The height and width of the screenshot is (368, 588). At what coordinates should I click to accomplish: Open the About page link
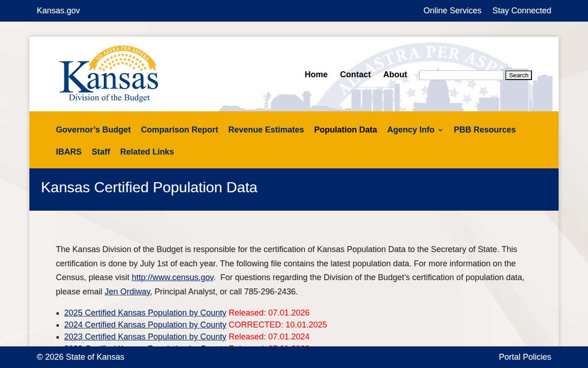click(x=395, y=75)
